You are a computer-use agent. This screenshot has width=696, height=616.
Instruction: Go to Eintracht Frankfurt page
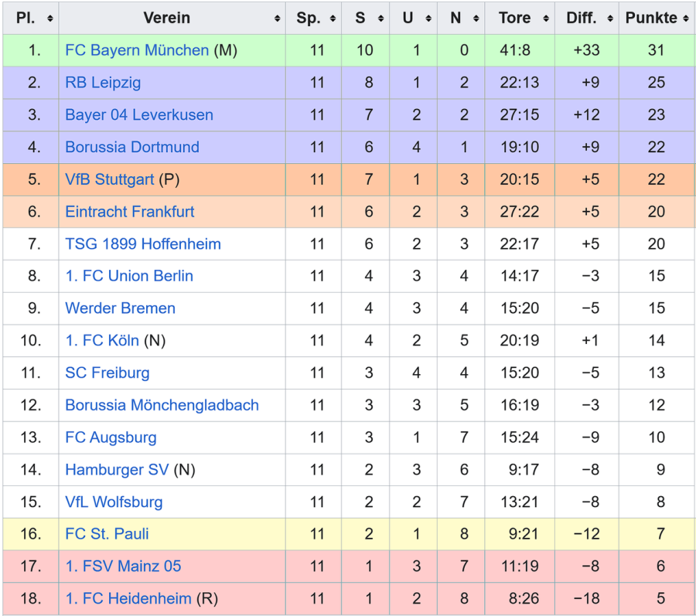[x=130, y=212]
